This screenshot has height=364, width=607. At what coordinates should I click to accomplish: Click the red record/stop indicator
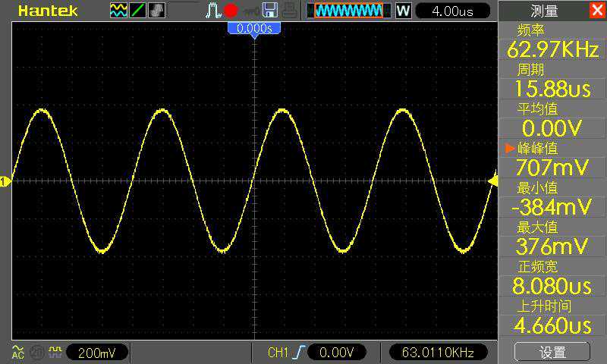(x=231, y=11)
